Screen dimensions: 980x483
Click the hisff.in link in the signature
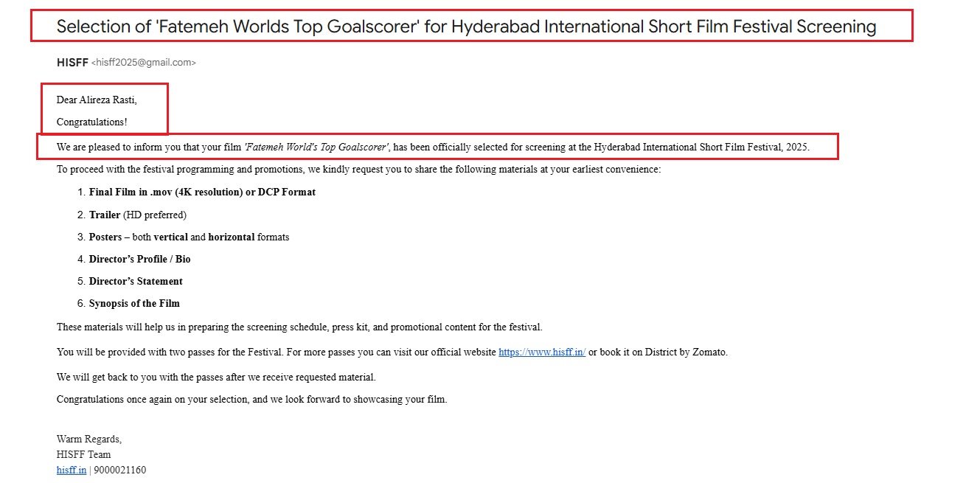(71, 470)
